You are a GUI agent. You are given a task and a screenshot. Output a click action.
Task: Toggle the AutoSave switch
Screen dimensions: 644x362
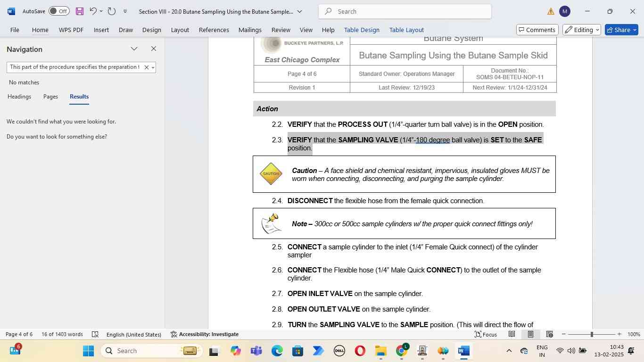[x=59, y=11]
